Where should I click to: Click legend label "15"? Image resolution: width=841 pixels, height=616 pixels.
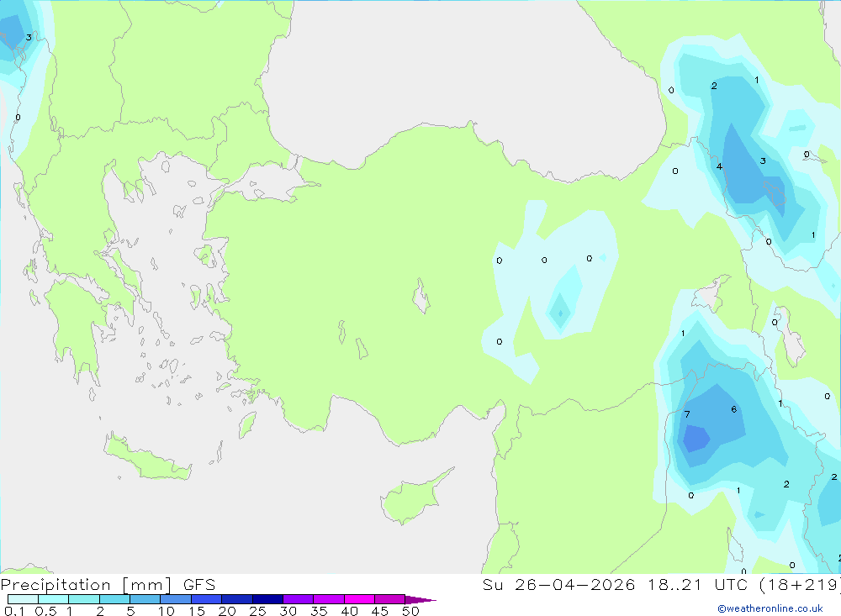click(x=197, y=611)
